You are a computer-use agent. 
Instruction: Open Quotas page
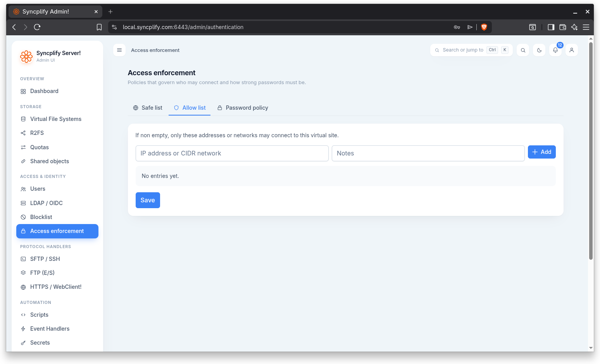coord(57,147)
